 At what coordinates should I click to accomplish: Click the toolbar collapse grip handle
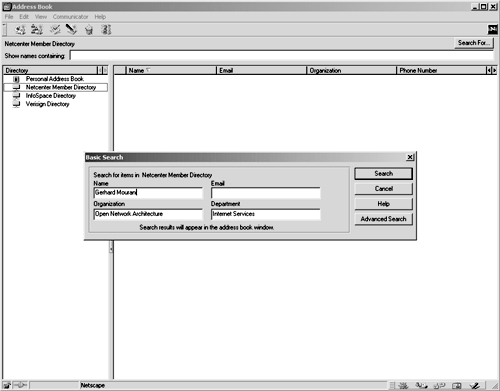point(5,30)
